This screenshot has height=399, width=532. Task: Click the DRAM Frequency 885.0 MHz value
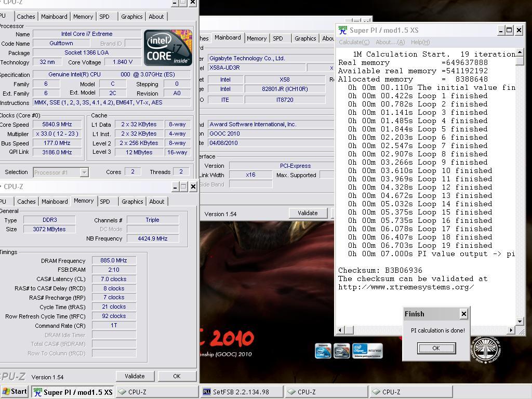pyautogui.click(x=114, y=261)
